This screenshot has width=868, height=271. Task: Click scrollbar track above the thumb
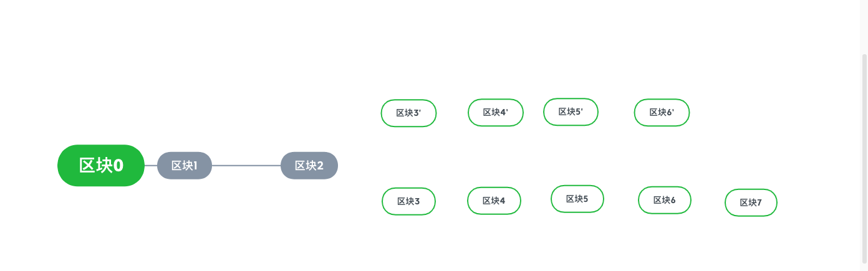(864, 27)
